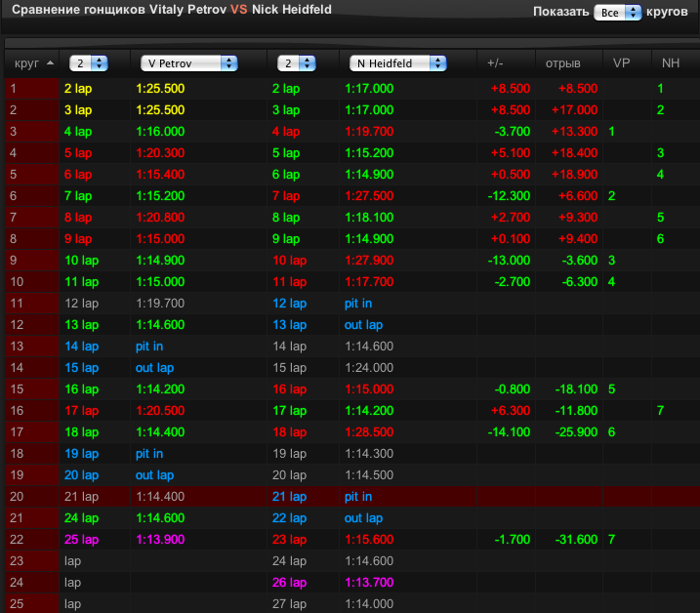Click Petrov's 'out lap' on lap 15
The height and width of the screenshot is (613, 700).
[x=154, y=367]
